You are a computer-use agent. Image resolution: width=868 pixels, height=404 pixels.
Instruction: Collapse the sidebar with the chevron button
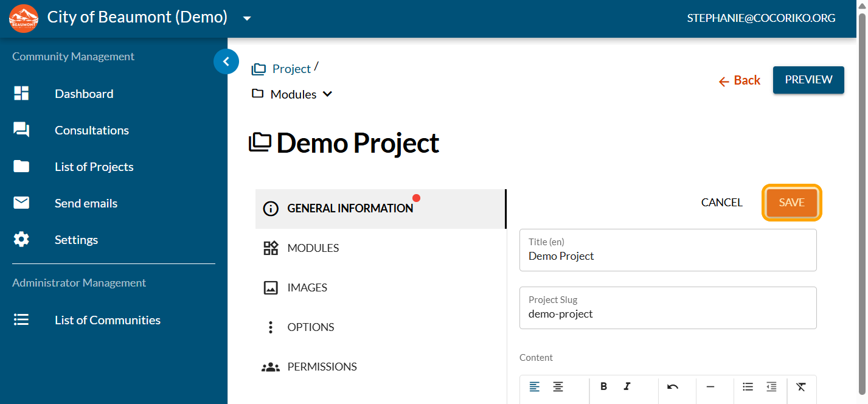(x=226, y=61)
